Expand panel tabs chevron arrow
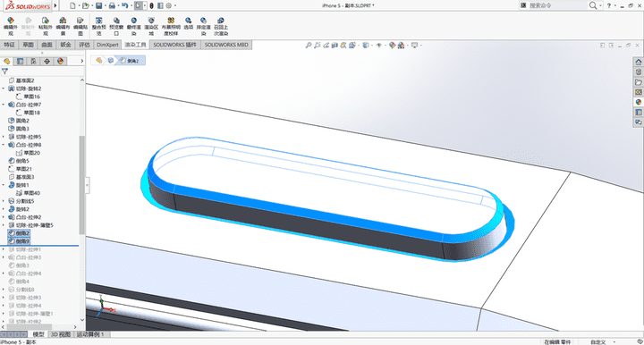The height and width of the screenshot is (345, 644). coord(81,61)
